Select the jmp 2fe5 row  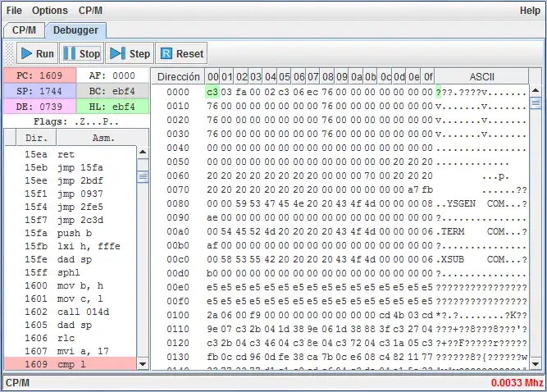click(x=71, y=207)
